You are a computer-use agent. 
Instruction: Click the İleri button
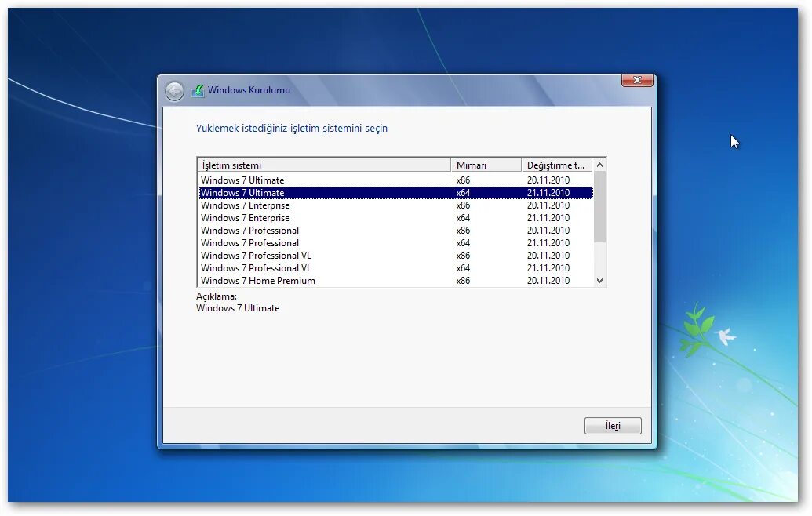click(613, 426)
